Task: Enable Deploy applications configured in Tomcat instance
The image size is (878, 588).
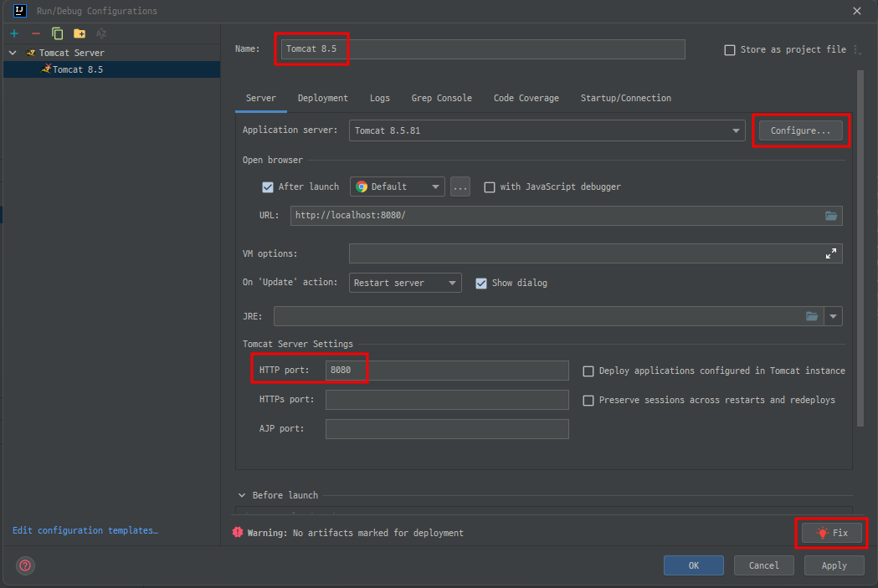Action: click(x=588, y=371)
